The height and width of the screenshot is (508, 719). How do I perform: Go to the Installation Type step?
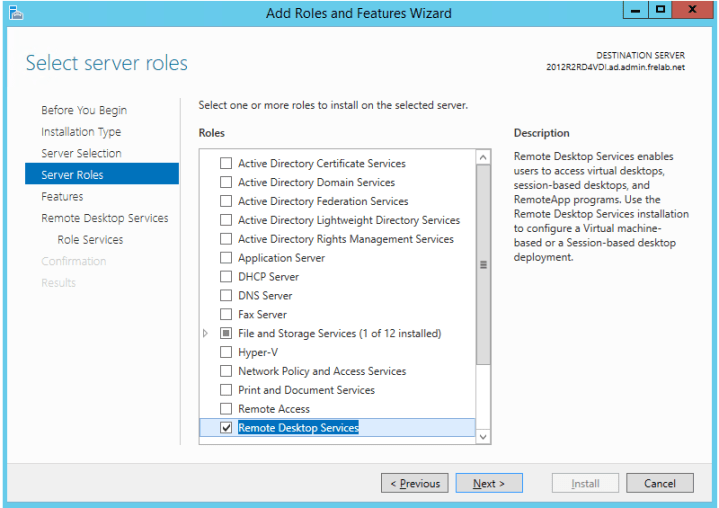tap(81, 132)
